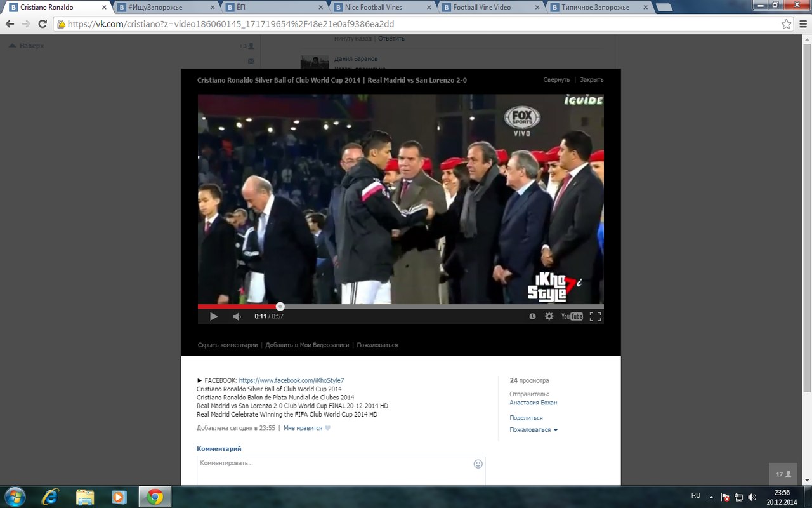This screenshot has height=508, width=812.
Task: Expand the Пожаловаться dropdown in sidebar
Action: pos(534,430)
